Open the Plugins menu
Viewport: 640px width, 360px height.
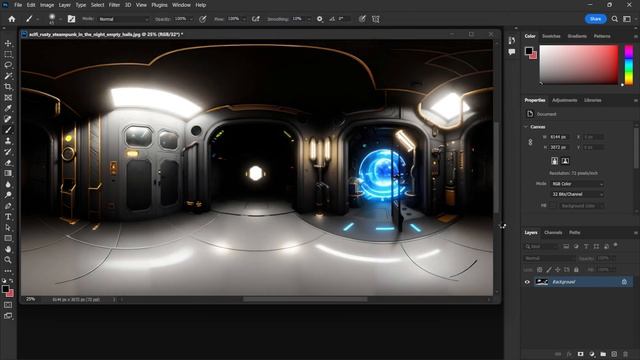159,5
